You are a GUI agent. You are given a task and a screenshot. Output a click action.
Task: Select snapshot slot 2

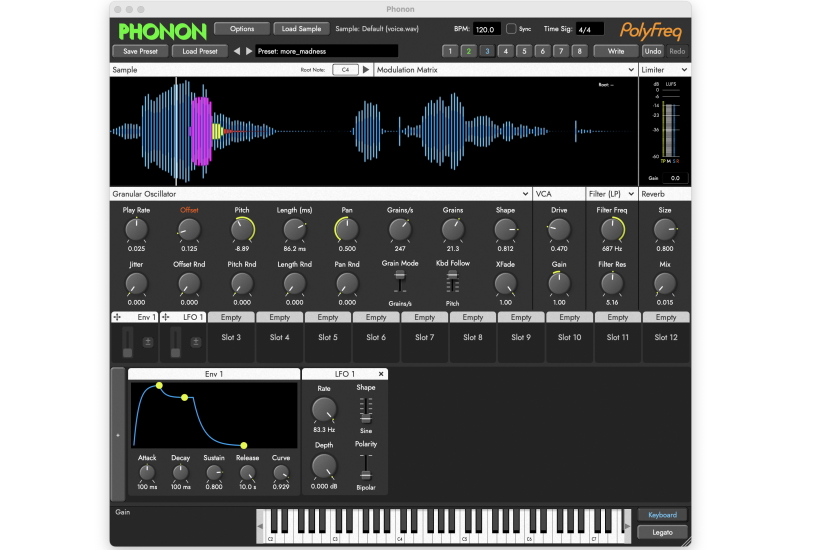coord(469,51)
